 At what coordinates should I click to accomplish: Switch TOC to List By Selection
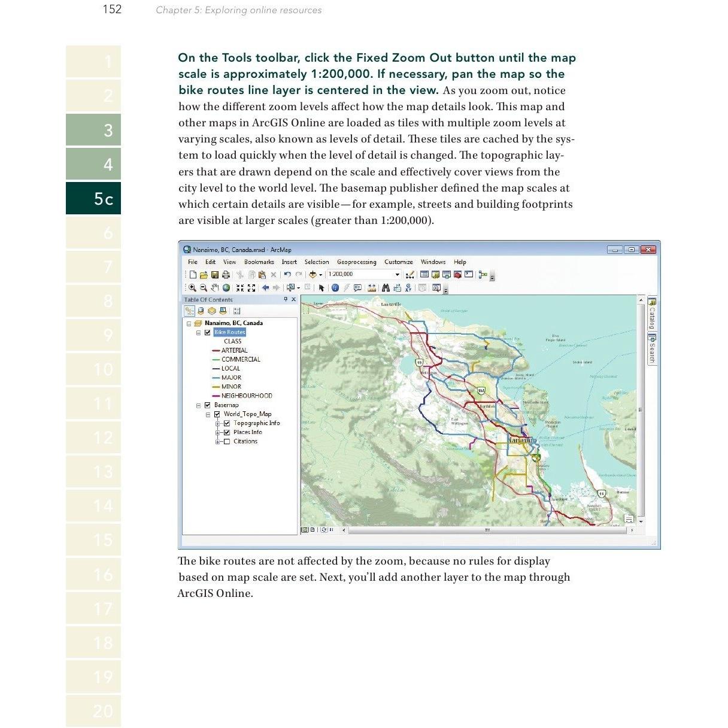pyautogui.click(x=223, y=311)
